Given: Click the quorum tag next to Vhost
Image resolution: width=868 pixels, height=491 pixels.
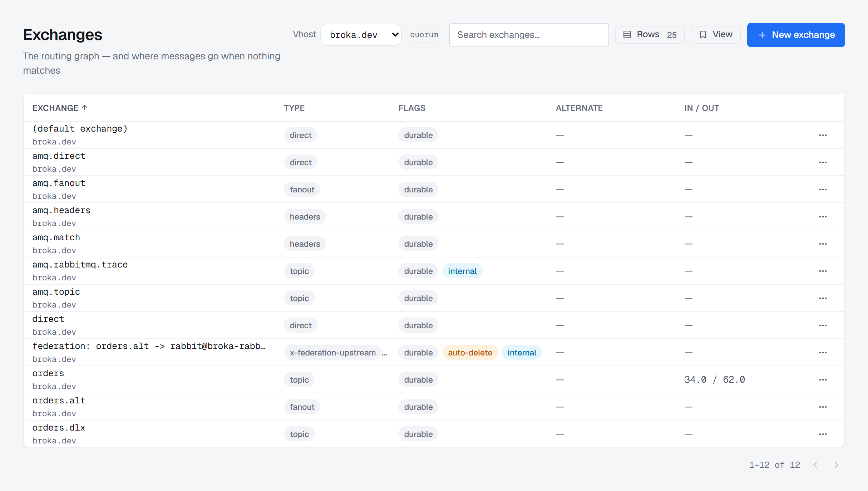Looking at the screenshot, I should tap(424, 35).
